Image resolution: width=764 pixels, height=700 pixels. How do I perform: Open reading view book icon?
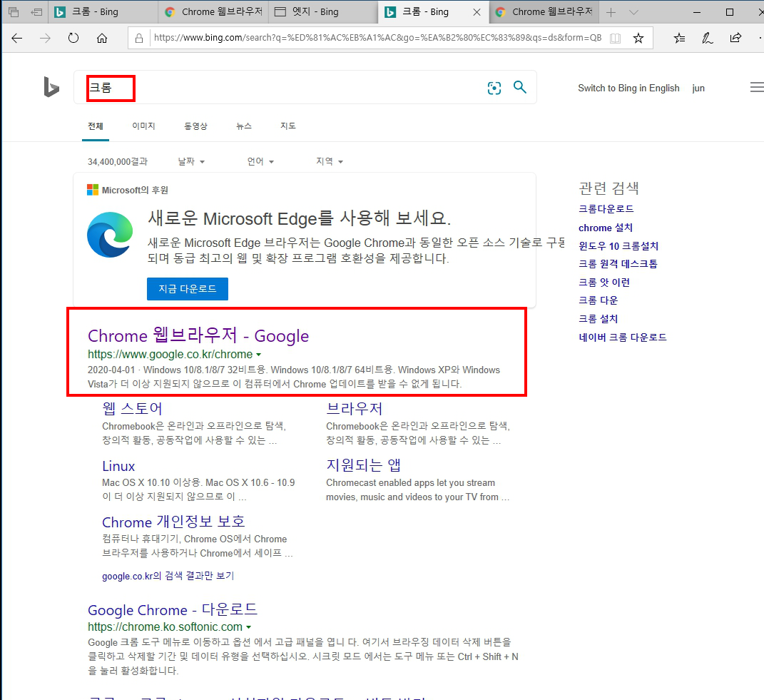(616, 38)
